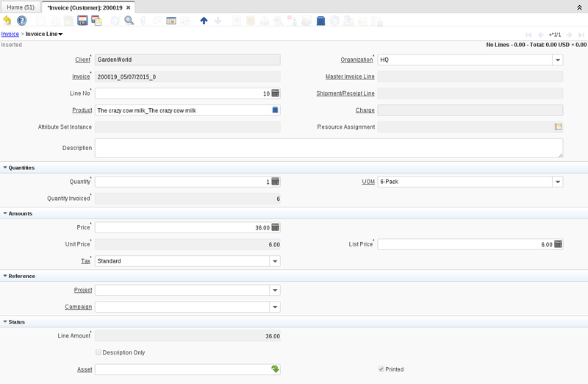Open the Help icon in toolbar
The width and height of the screenshot is (588, 384).
[22, 21]
